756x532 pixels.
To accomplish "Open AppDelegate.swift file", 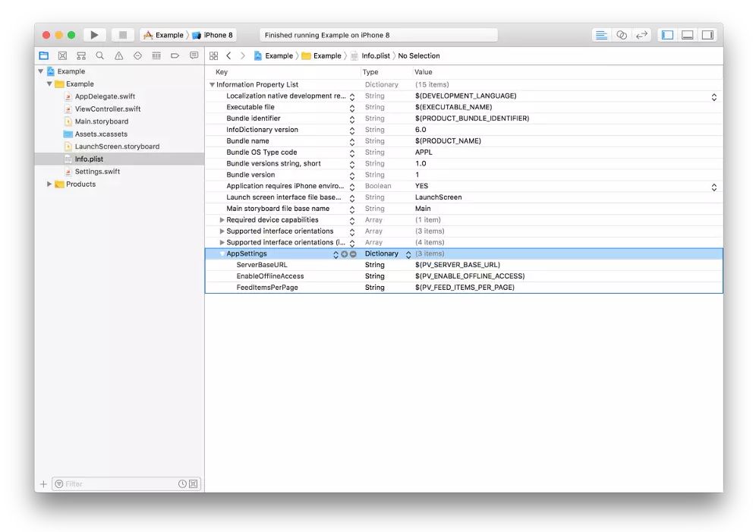I will pyautogui.click(x=105, y=96).
